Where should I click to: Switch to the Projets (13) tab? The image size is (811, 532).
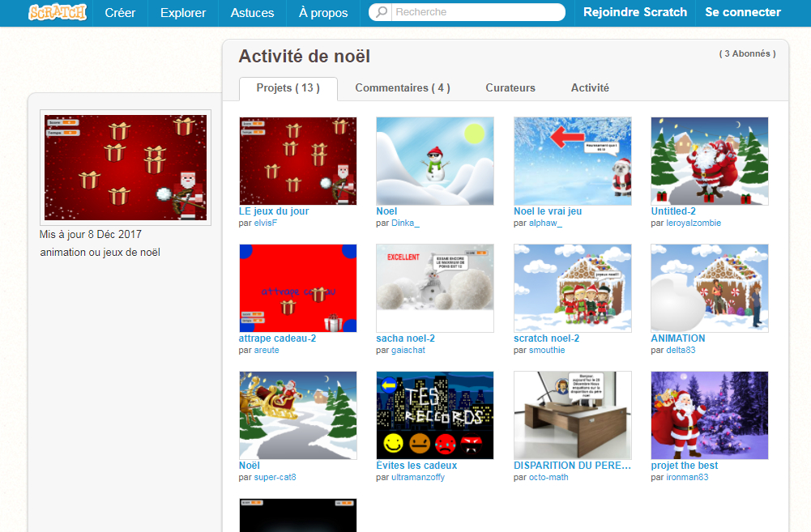[288, 88]
